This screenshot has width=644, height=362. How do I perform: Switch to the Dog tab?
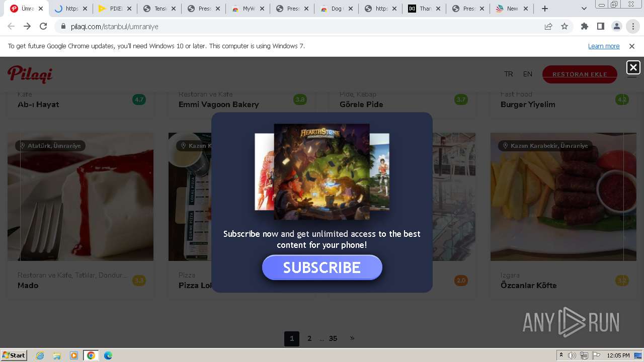tap(337, 9)
